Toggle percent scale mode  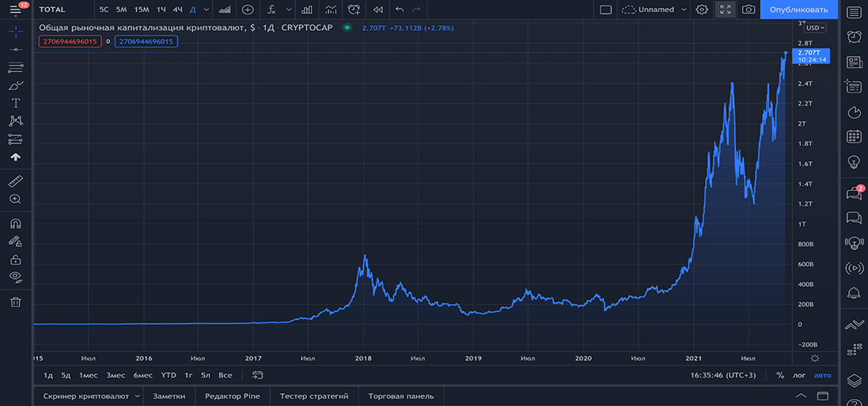coord(780,375)
